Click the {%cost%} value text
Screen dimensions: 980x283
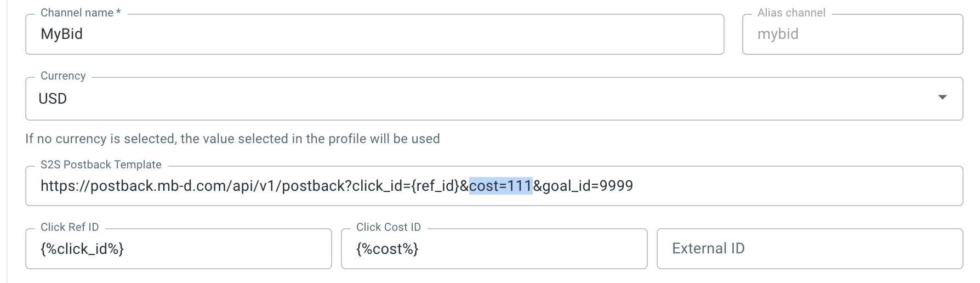pyautogui.click(x=387, y=249)
